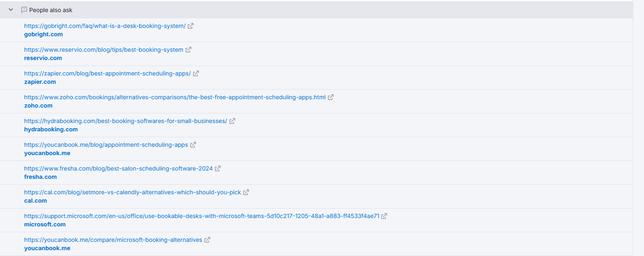The width and height of the screenshot is (644, 256).
Task: Select the zapier.com domain label
Action: [40, 82]
